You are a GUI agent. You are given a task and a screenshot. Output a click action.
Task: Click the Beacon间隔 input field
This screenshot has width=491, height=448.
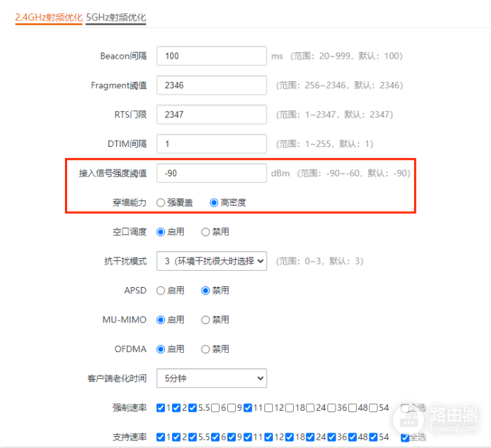click(x=211, y=56)
